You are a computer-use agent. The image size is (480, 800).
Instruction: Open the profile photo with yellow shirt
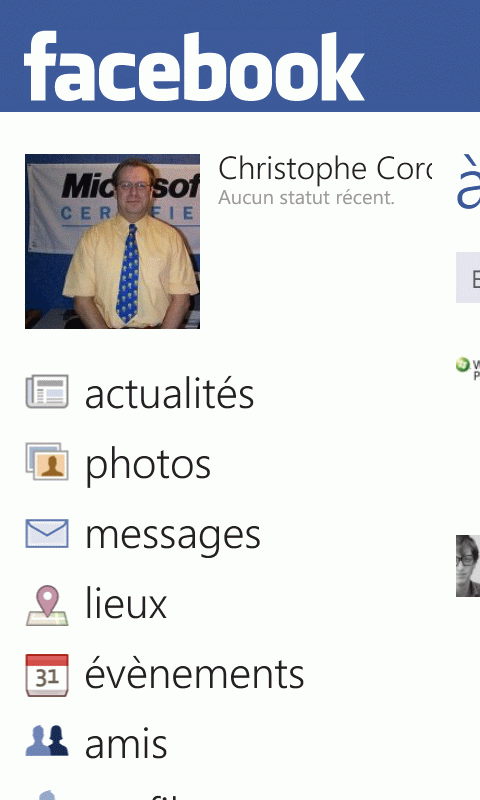coord(112,241)
